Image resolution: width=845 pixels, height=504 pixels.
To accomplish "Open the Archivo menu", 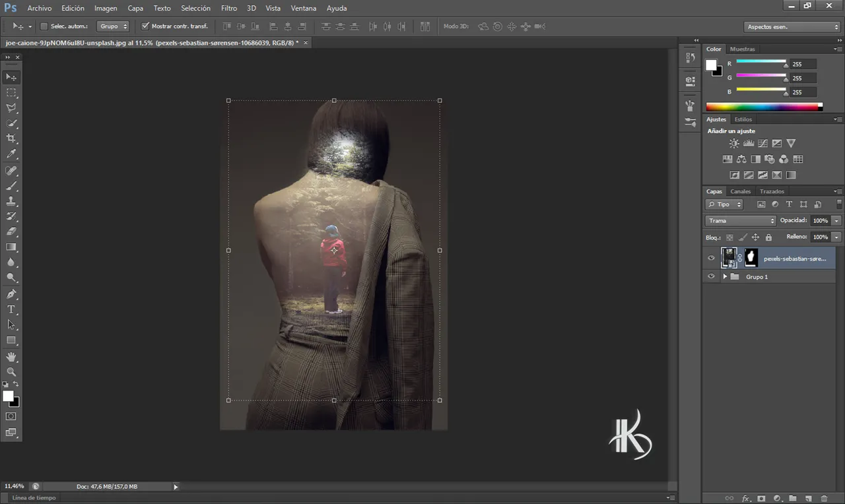I will coord(40,8).
